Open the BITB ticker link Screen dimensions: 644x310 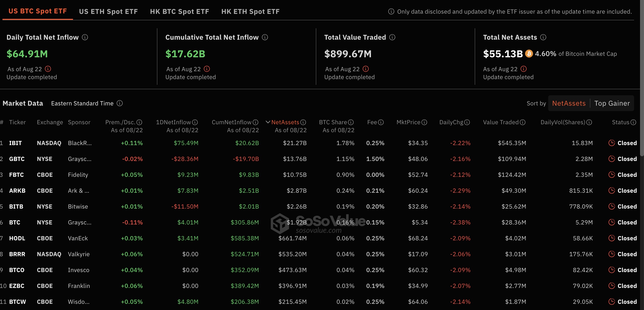click(16, 206)
